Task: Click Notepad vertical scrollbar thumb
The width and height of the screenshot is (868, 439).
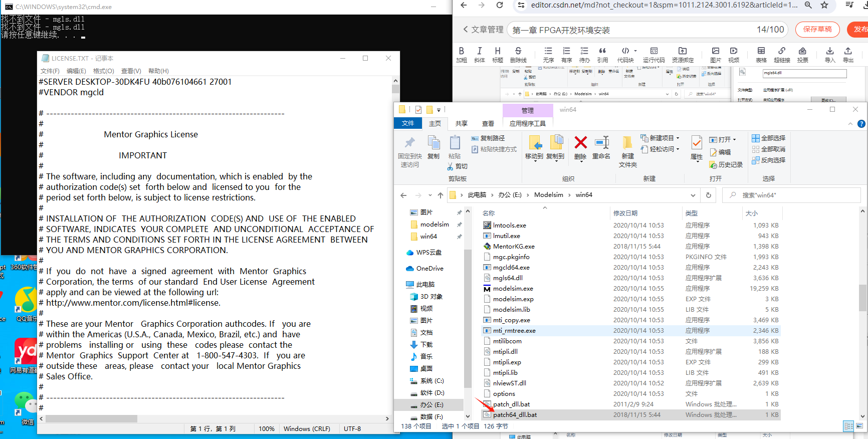Action: click(395, 89)
